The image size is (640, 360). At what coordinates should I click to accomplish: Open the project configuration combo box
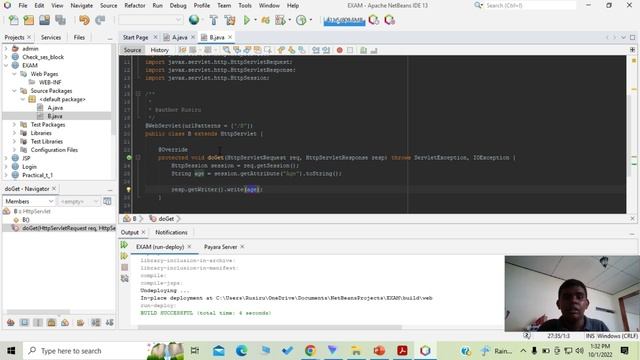[151, 20]
